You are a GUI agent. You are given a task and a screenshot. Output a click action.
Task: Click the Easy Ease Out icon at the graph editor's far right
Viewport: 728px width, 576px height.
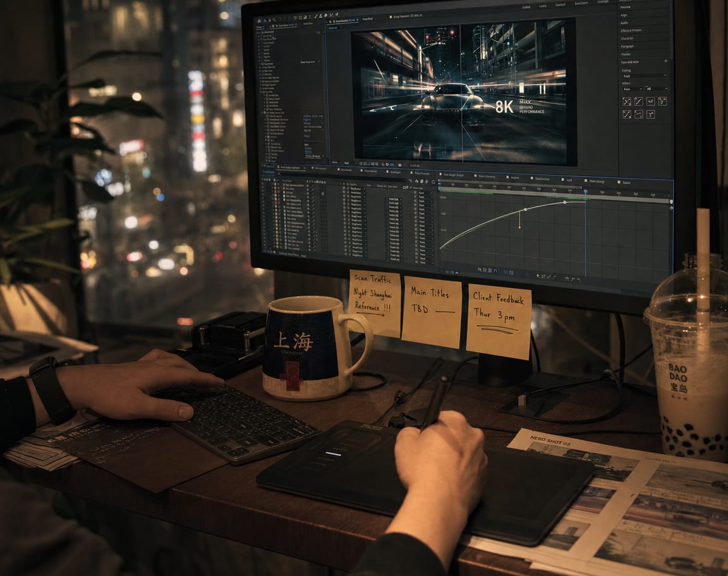tap(579, 280)
